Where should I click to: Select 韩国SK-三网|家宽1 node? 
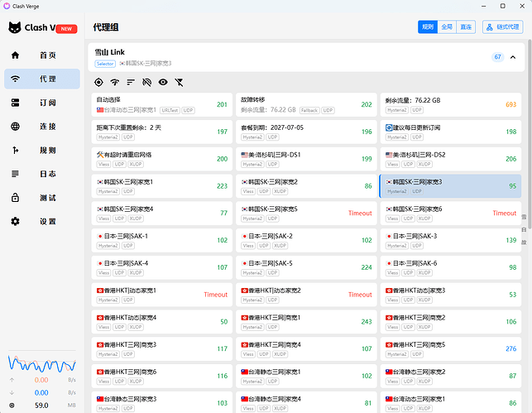click(162, 186)
